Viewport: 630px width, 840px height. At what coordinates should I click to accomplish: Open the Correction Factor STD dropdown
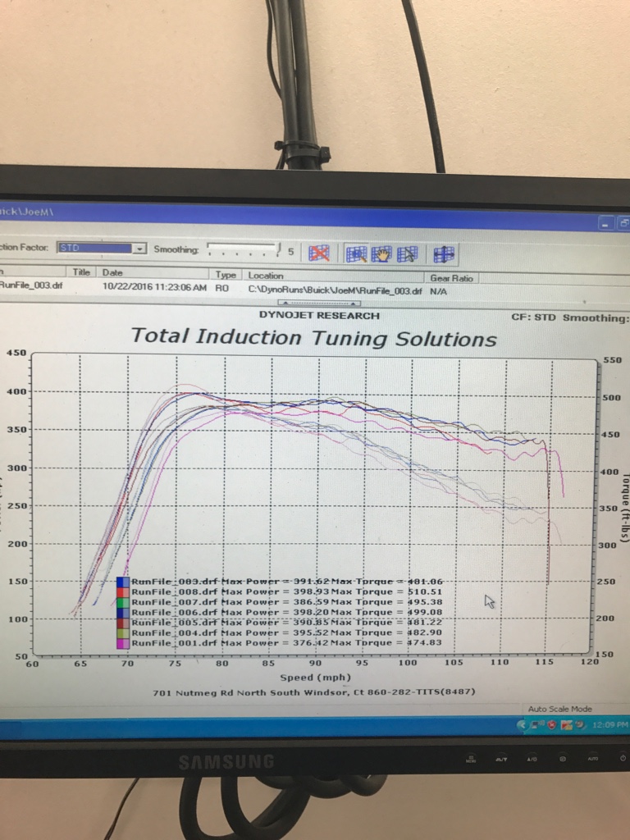(139, 248)
